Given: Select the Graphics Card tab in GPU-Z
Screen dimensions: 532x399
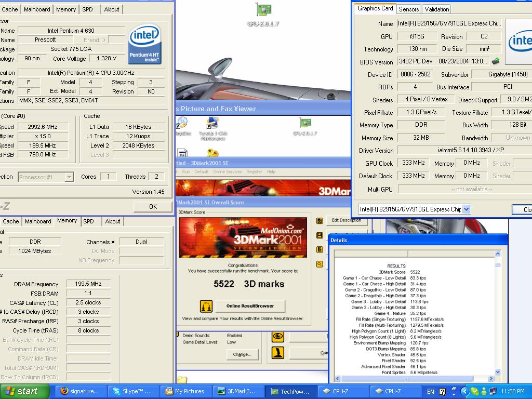Looking at the screenshot, I should [x=375, y=8].
